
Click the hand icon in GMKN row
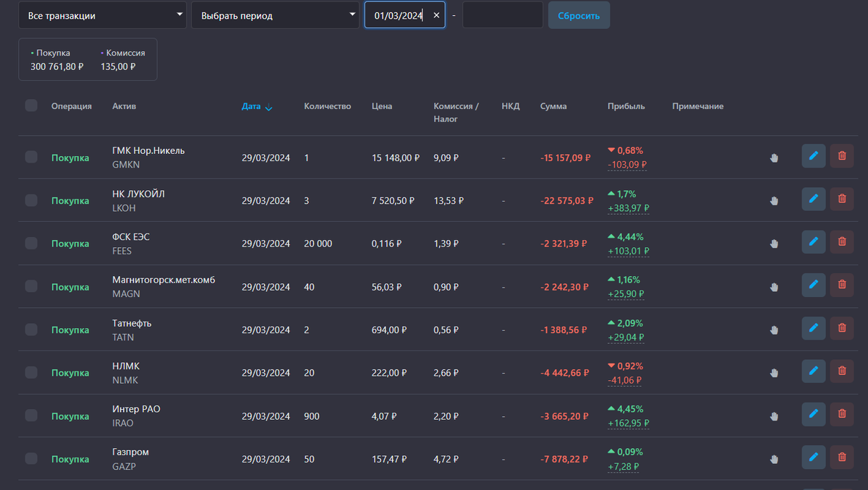[774, 158]
